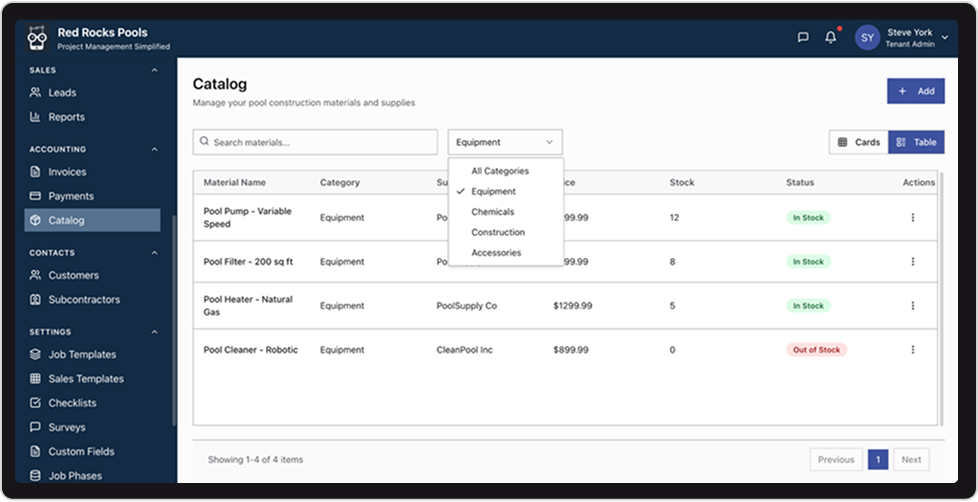Open Invoices in the sidebar
The image size is (978, 502).
[67, 172]
